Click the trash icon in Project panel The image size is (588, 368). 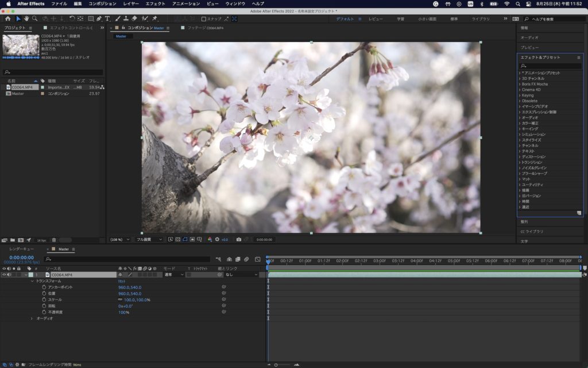(54, 240)
